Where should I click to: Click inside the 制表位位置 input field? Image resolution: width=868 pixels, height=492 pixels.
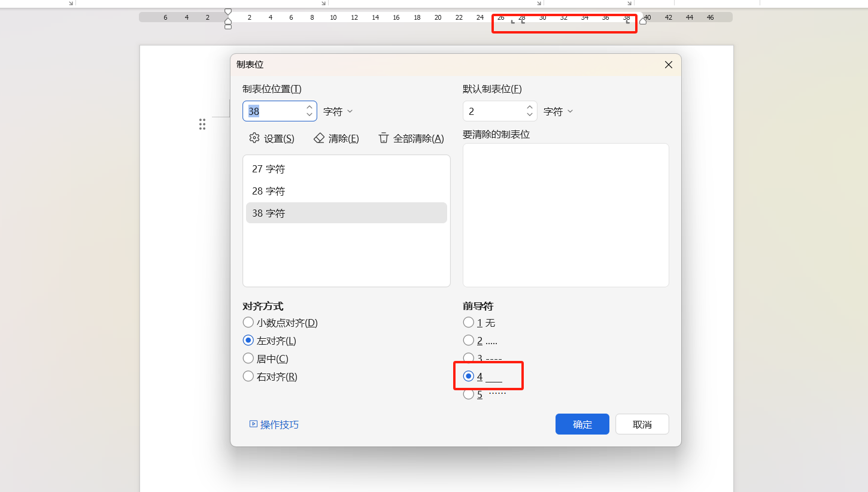coord(275,111)
